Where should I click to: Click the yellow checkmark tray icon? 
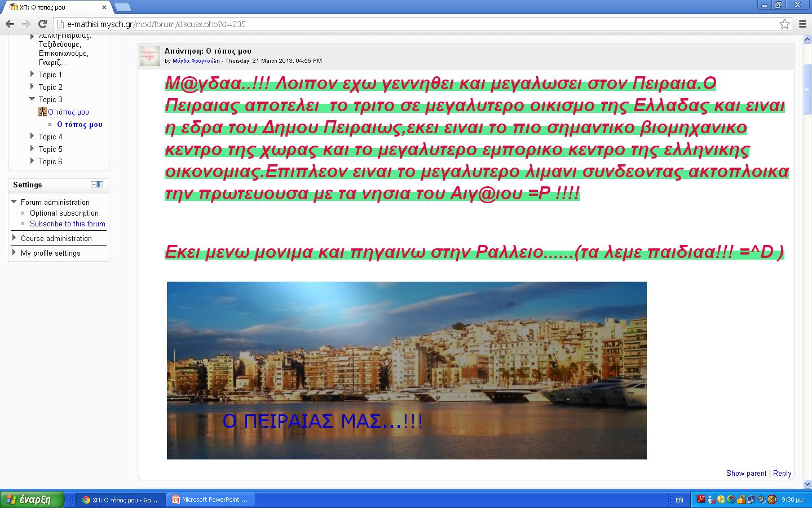(721, 500)
